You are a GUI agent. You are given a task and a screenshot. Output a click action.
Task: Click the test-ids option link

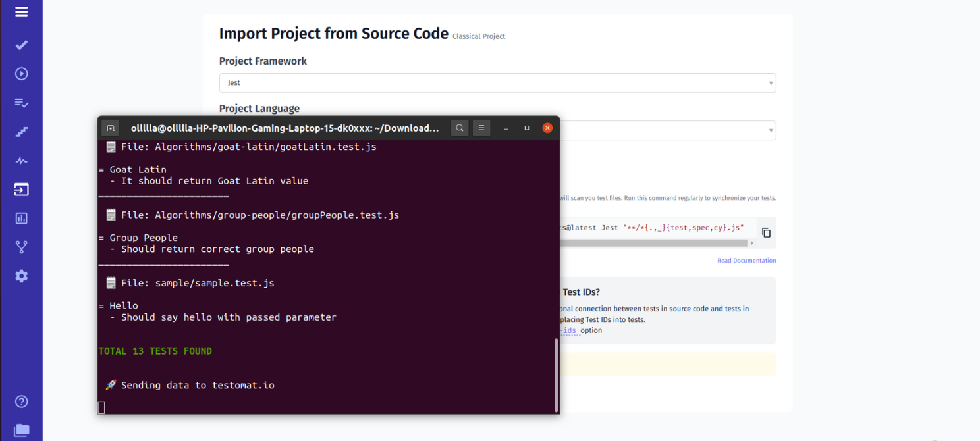[x=568, y=330]
